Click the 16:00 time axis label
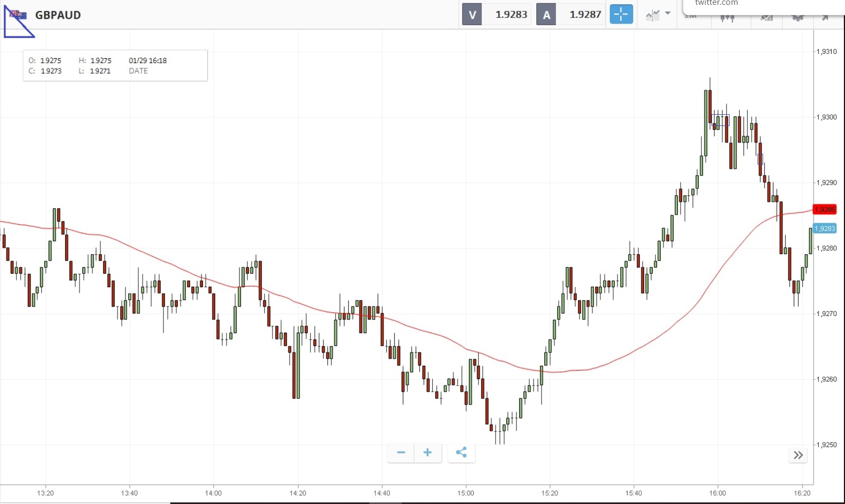This screenshot has height=504, width=845. click(x=717, y=493)
